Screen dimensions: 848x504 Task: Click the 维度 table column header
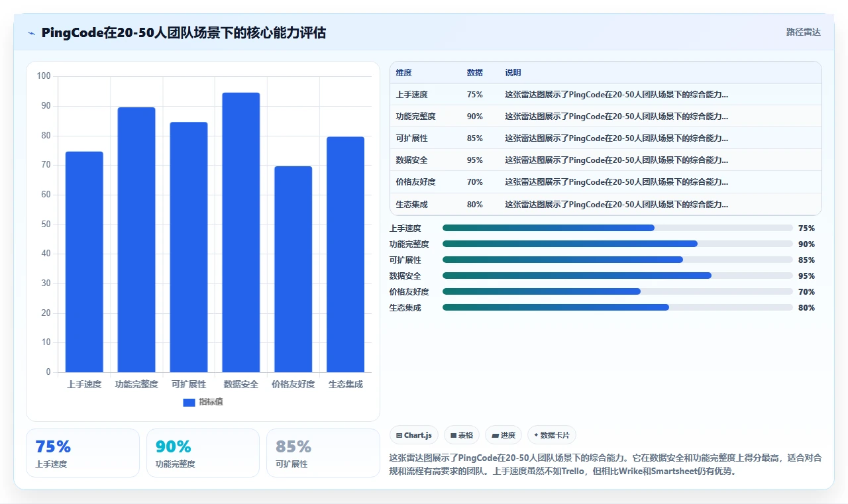pos(403,73)
